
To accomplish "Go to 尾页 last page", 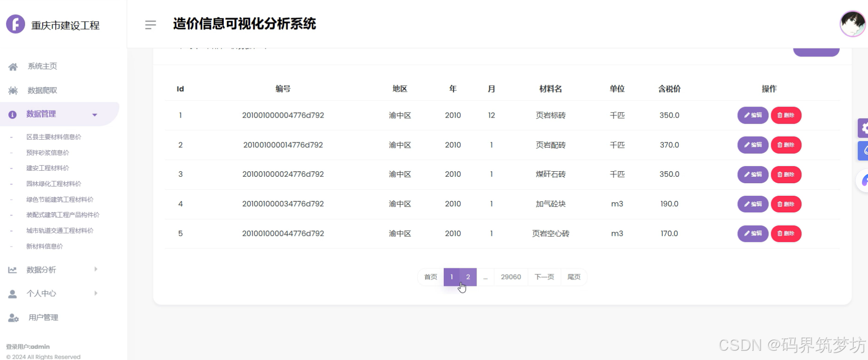I will 574,277.
